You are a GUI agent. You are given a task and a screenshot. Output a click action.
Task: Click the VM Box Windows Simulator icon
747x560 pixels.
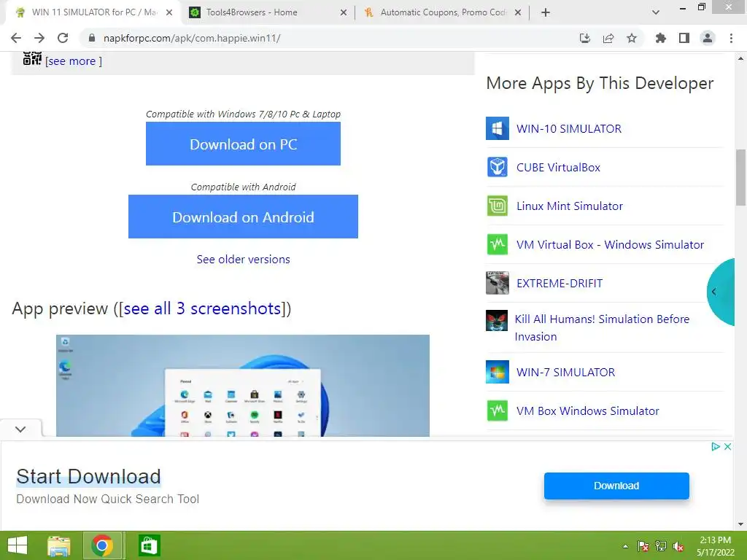(x=497, y=411)
